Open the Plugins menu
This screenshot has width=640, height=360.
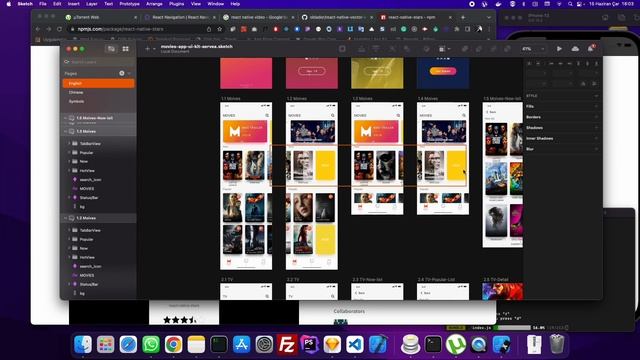177,4
